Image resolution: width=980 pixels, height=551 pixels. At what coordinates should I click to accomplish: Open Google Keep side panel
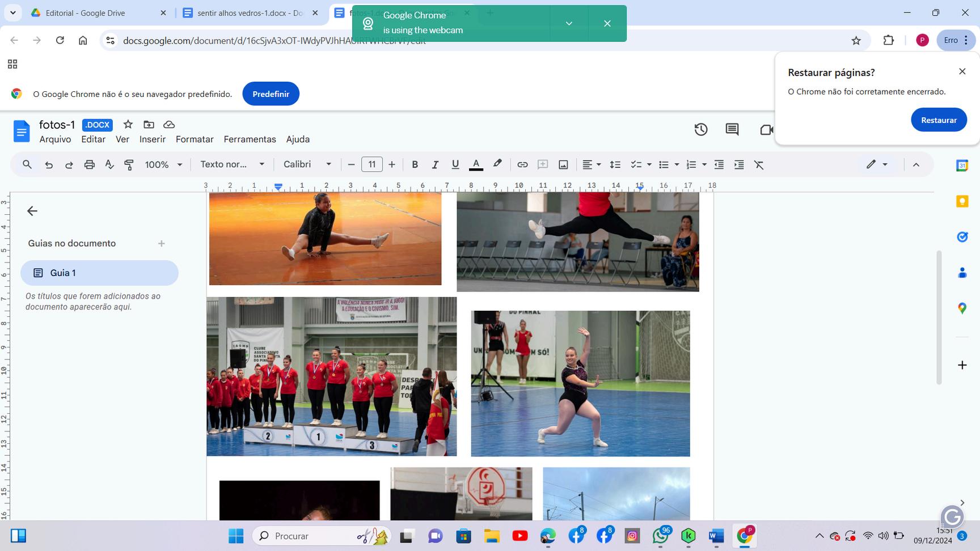point(962,201)
